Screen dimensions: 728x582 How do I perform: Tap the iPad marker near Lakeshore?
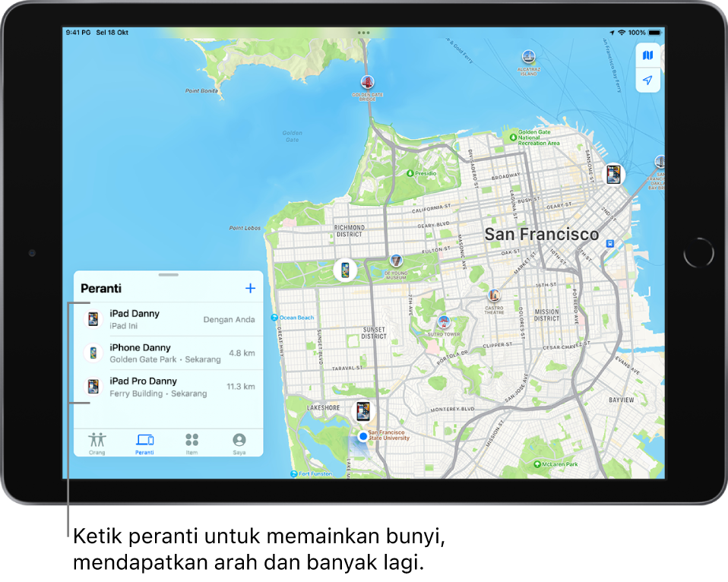(x=363, y=411)
